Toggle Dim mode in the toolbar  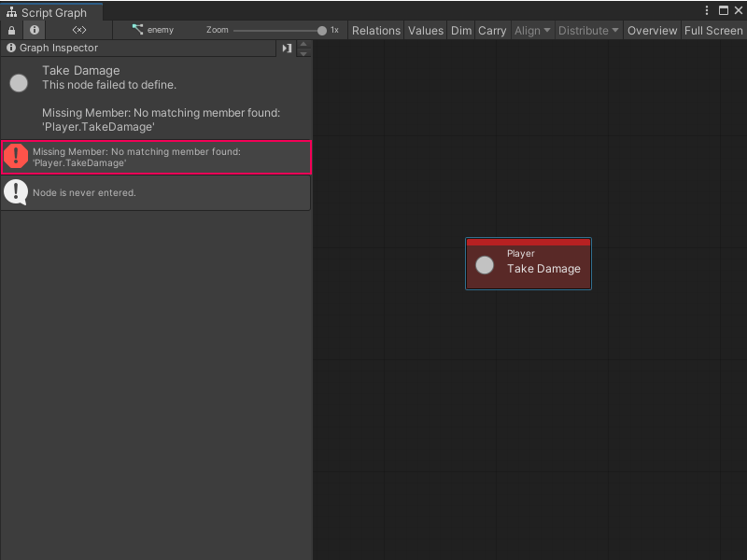tap(460, 30)
